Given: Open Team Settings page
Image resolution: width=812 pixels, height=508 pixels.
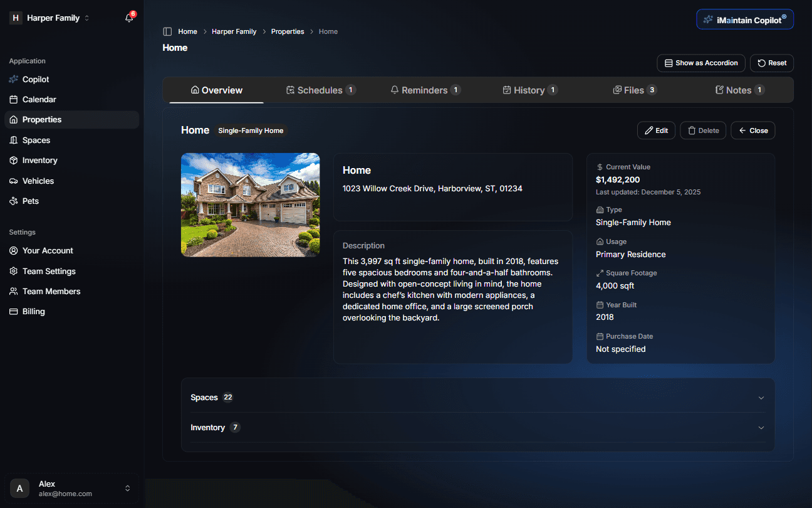Looking at the screenshot, I should click(49, 272).
